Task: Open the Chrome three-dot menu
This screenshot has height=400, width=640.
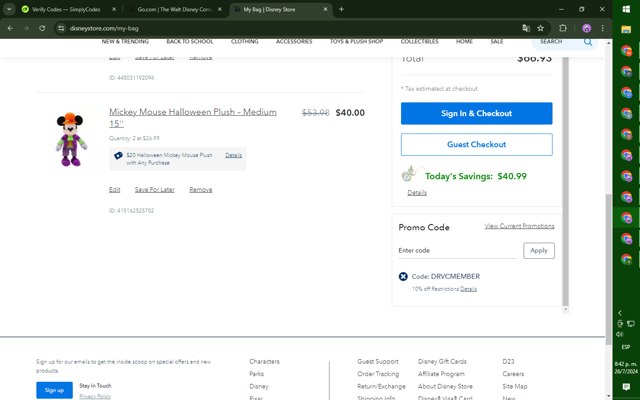Action: click(x=602, y=28)
